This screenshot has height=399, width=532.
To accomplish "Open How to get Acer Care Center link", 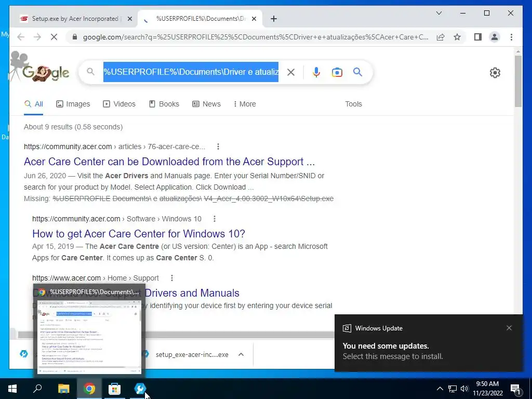I will pyautogui.click(x=138, y=234).
